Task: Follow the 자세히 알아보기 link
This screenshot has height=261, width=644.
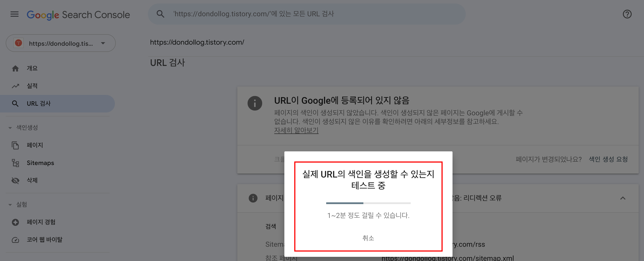Action: (296, 130)
